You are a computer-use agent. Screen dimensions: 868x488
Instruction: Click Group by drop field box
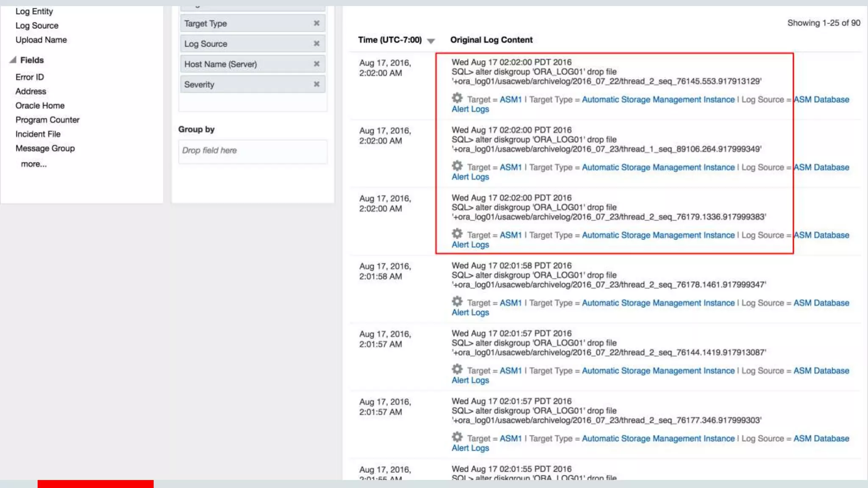(253, 151)
